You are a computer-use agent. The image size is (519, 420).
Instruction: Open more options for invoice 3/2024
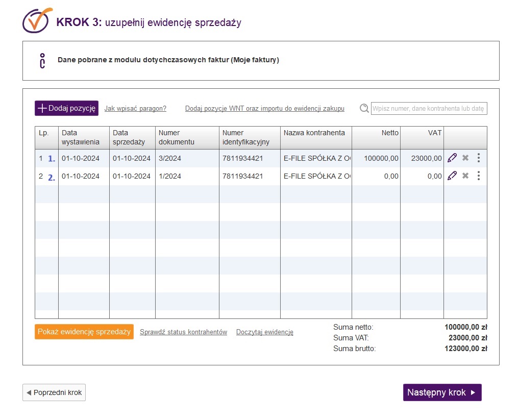click(479, 158)
